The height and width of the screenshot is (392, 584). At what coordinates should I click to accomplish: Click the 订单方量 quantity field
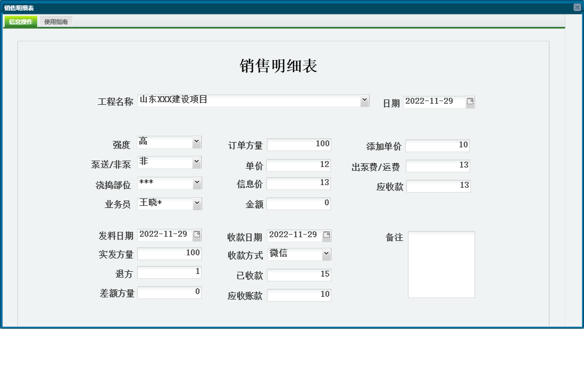point(299,144)
